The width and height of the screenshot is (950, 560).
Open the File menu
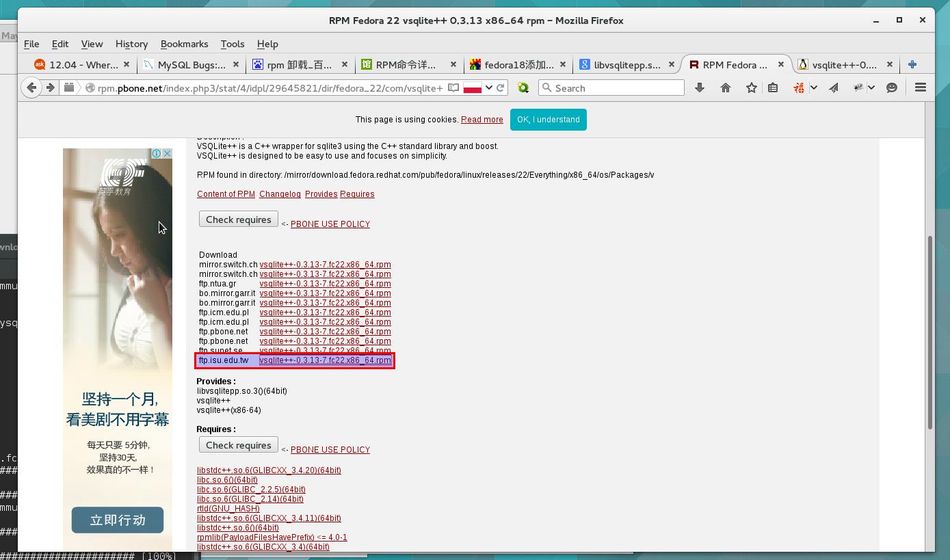[31, 44]
